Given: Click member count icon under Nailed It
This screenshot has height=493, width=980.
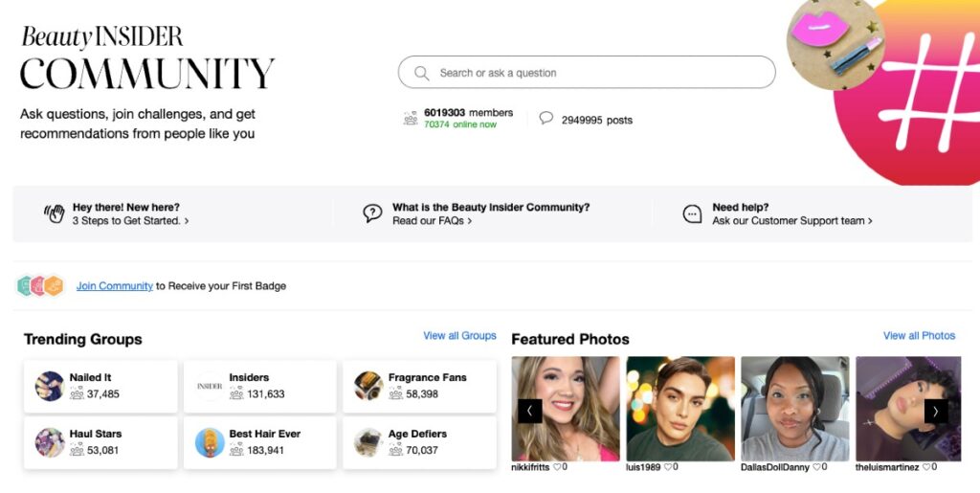Looking at the screenshot, I should coord(77,393).
